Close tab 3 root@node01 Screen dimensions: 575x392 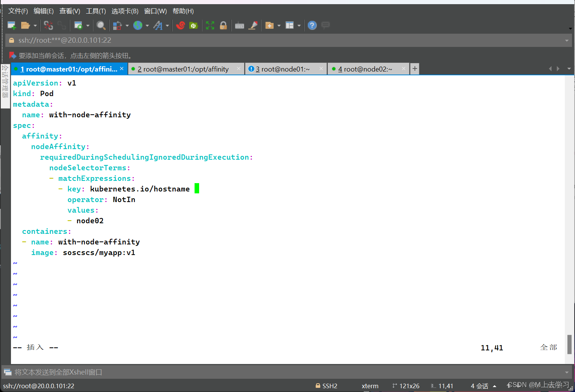click(x=321, y=68)
